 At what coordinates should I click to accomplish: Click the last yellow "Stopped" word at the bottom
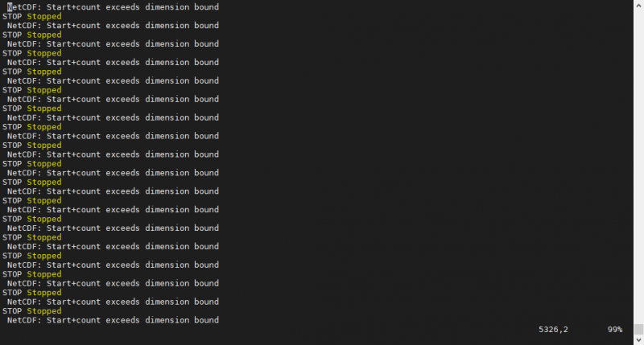point(44,311)
